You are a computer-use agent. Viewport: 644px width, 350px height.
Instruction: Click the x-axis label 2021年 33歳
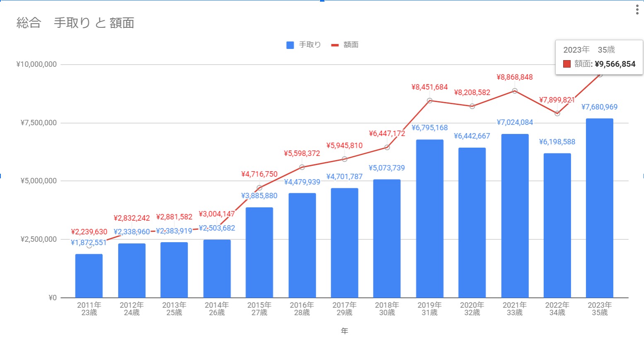pos(515,309)
